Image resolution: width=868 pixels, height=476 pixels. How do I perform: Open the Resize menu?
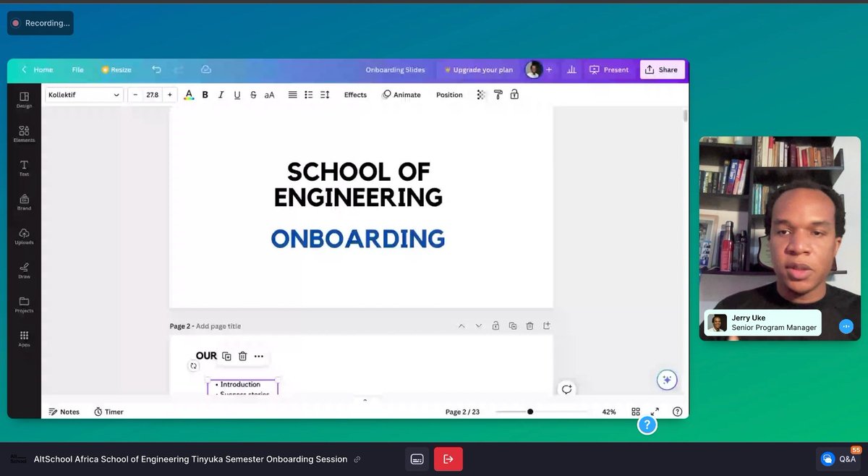point(116,69)
